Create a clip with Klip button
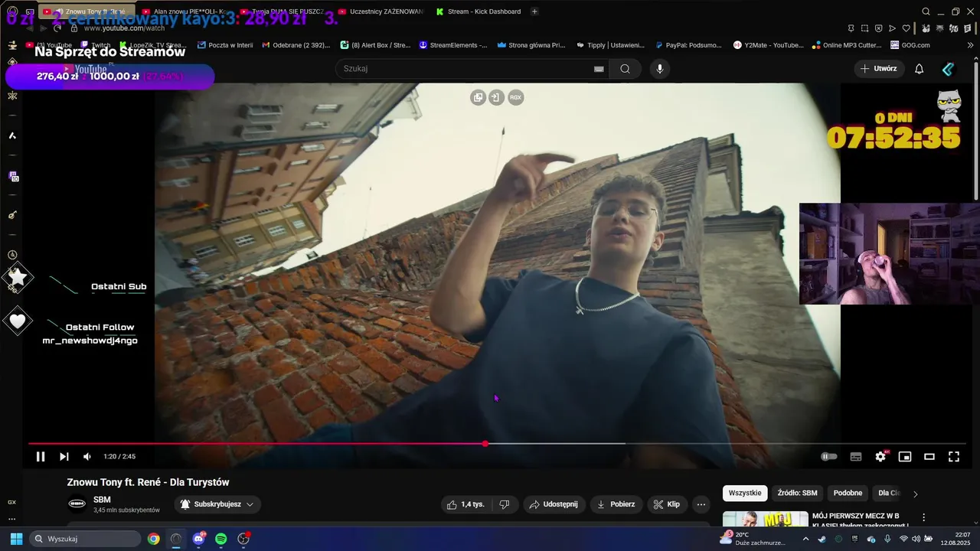This screenshot has height=551, width=980. pyautogui.click(x=667, y=504)
